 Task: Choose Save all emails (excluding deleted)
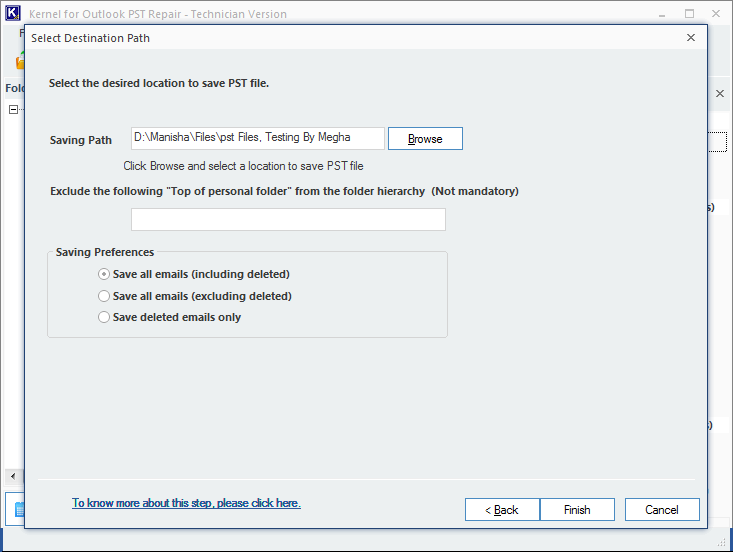[195, 296]
